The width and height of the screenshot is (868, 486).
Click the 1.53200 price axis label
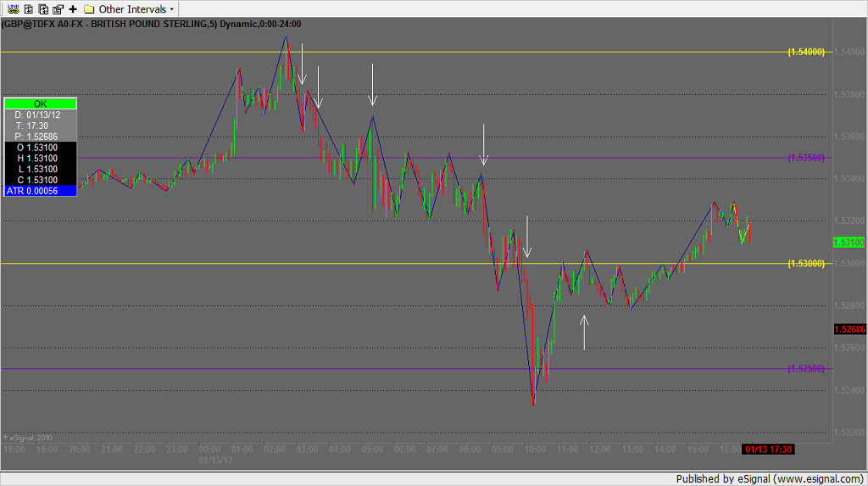[849, 221]
